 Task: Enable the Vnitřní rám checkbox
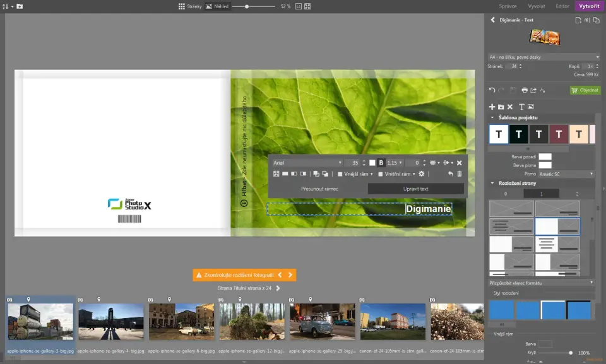[x=381, y=174]
